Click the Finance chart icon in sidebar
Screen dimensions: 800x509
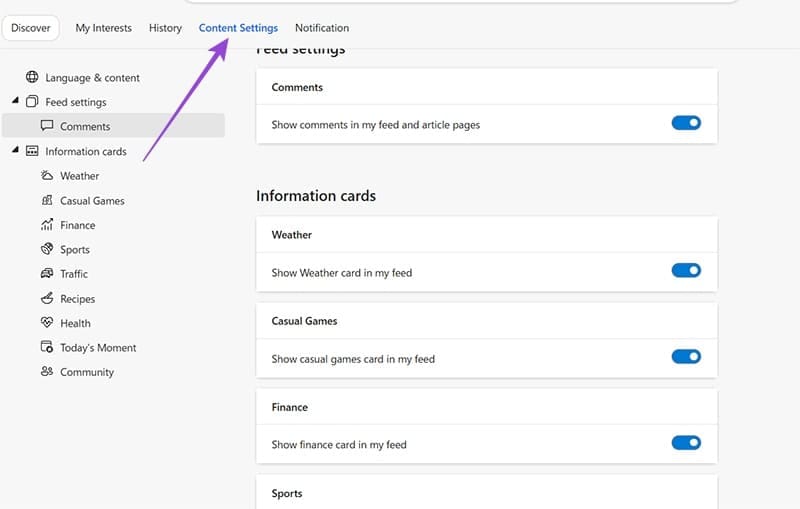(x=47, y=225)
